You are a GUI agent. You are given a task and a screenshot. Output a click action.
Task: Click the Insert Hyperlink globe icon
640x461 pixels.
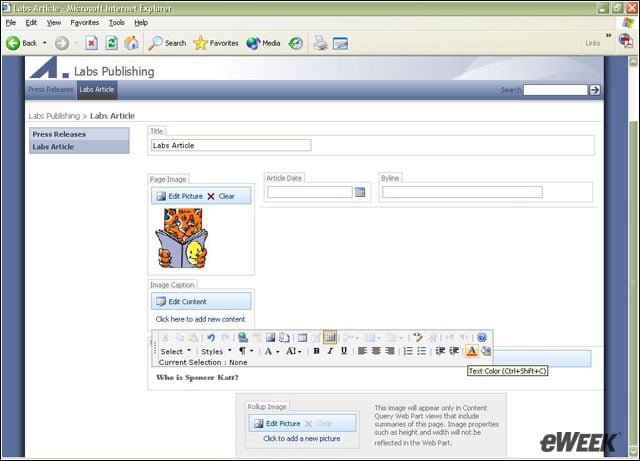(243, 338)
